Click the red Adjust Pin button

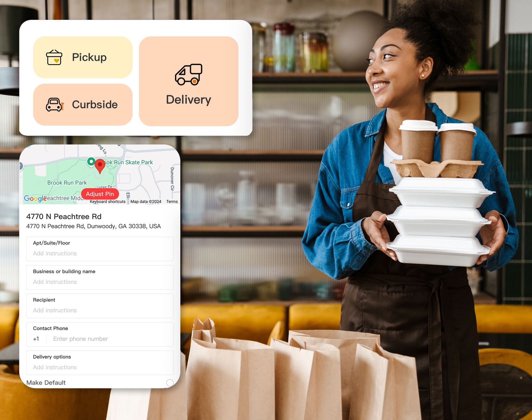click(x=100, y=194)
